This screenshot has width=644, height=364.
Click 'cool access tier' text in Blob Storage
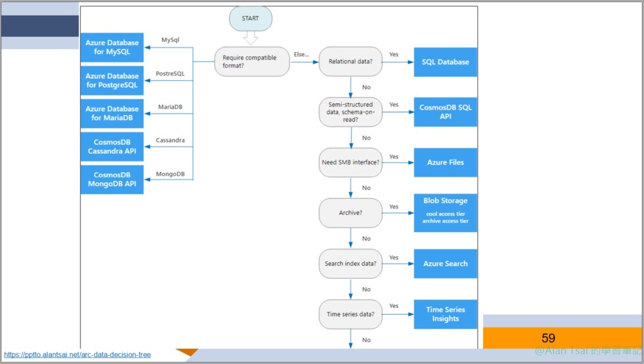(445, 214)
